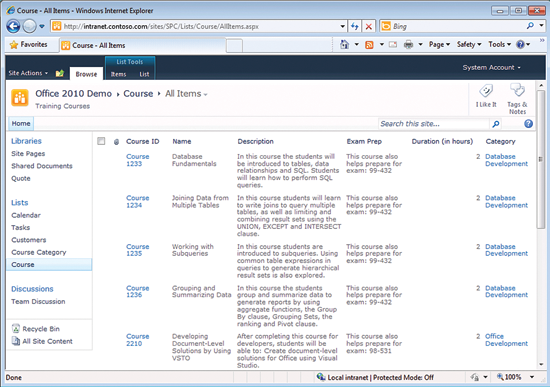Screen dimensions: 550x387
Task: Open the Items ribbon tab
Action: [119, 74]
